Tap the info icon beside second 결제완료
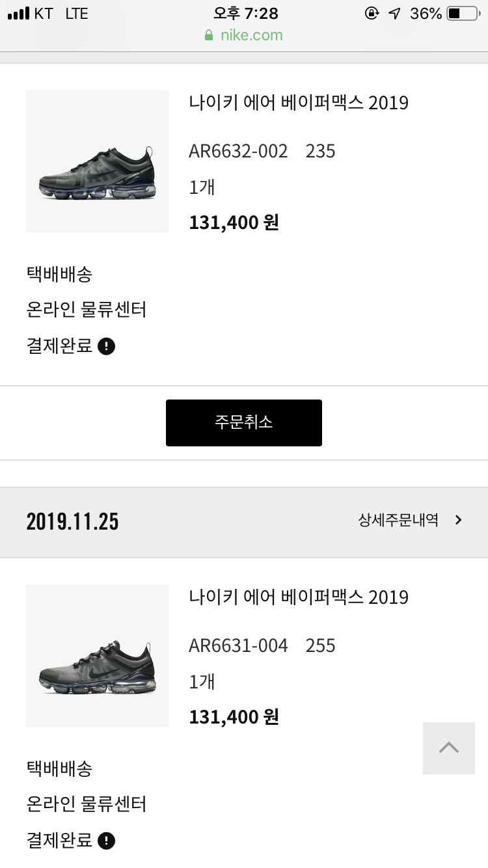Viewport: 488px width, 868px height. click(106, 841)
